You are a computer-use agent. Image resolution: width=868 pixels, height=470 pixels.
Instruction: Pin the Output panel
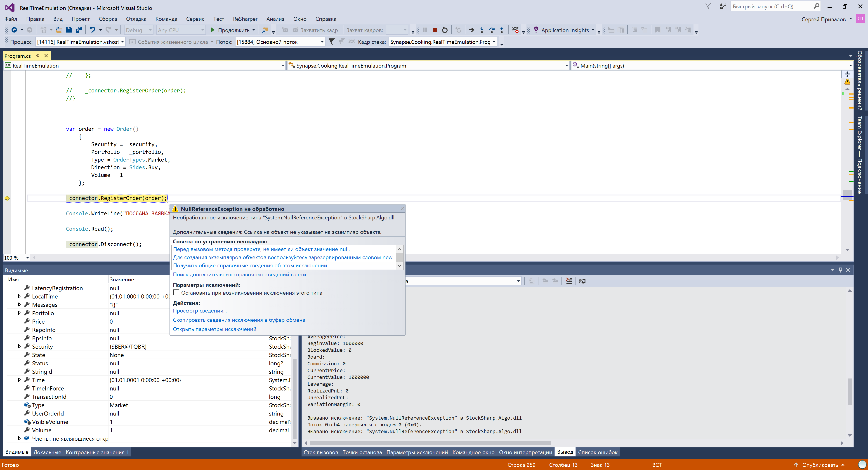pyautogui.click(x=840, y=270)
